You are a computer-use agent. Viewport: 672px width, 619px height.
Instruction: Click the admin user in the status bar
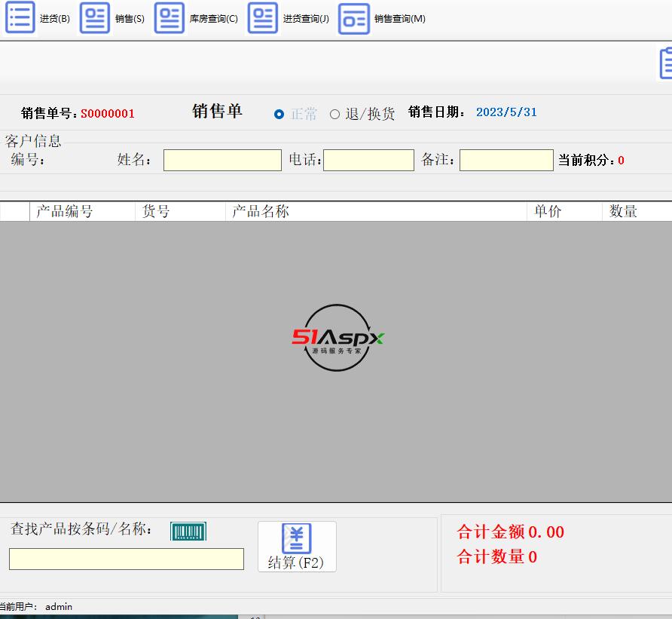click(59, 607)
